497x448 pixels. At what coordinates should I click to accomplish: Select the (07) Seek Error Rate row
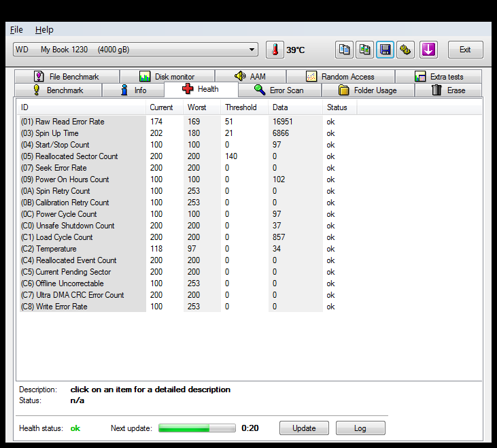(187, 168)
